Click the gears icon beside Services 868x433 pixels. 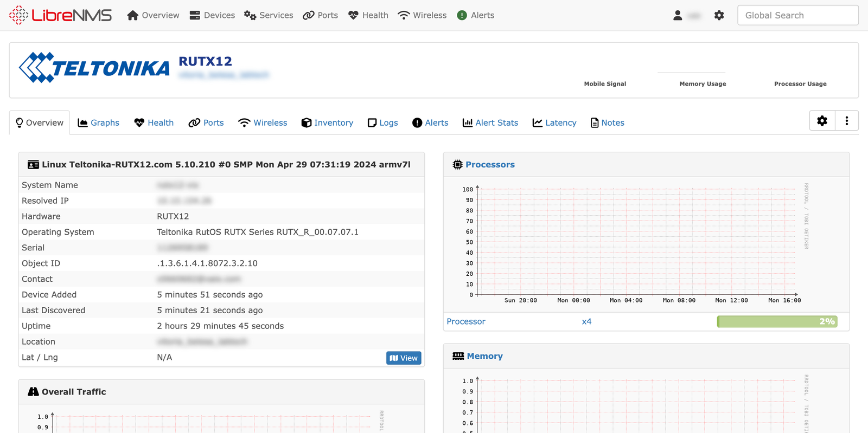click(x=250, y=15)
